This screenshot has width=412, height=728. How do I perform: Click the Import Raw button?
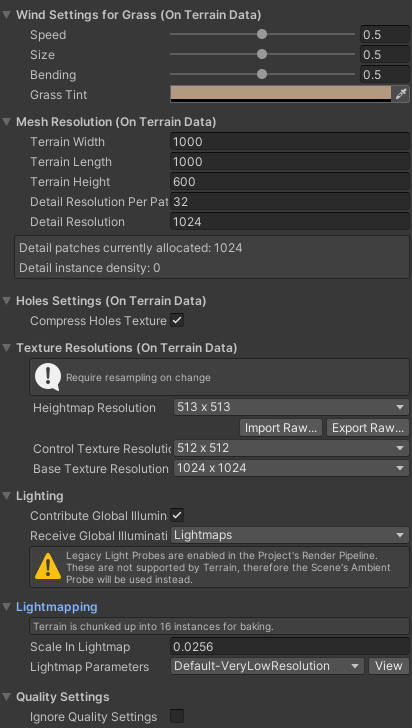coord(281,428)
